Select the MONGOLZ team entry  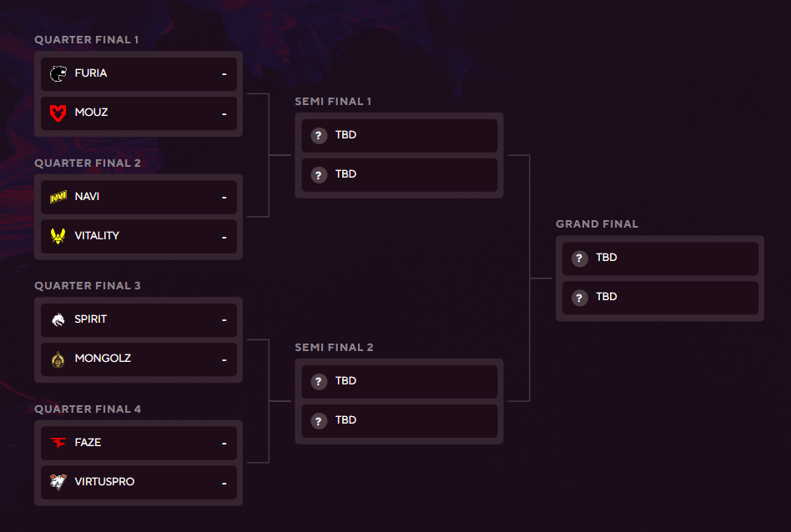pos(139,359)
